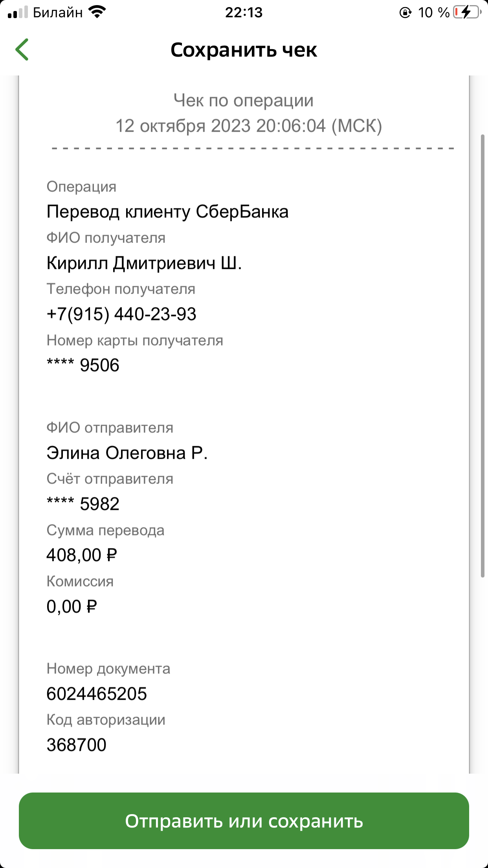This screenshot has width=488, height=868.
Task: Tap recipient name Кирилл Дмитриевич Ш.
Action: (144, 263)
